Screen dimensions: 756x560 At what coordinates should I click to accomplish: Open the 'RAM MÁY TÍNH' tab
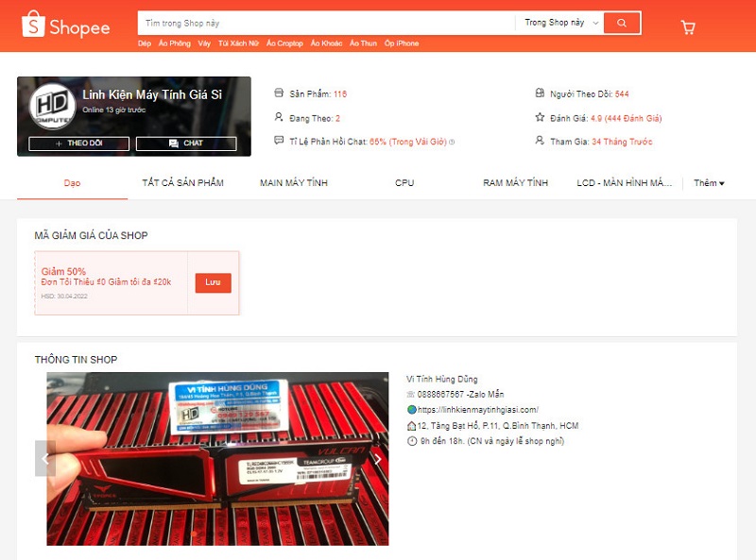click(515, 182)
